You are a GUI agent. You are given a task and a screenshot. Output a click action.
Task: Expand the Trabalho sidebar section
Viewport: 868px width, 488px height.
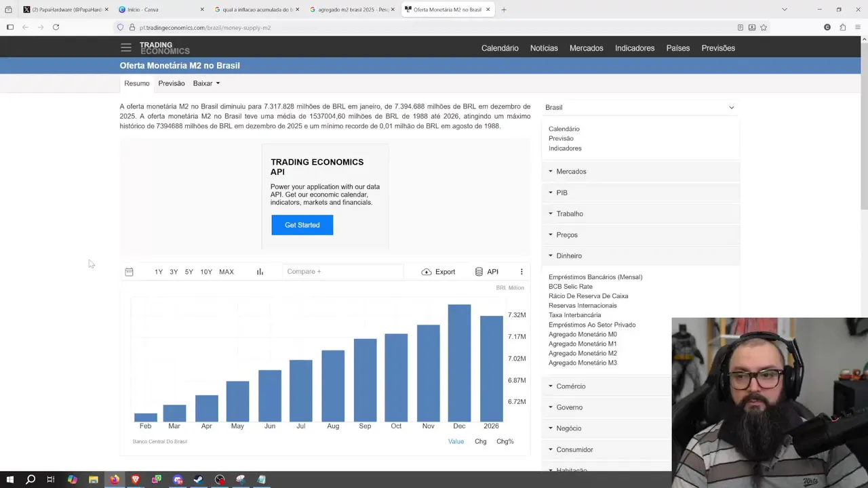tap(640, 213)
